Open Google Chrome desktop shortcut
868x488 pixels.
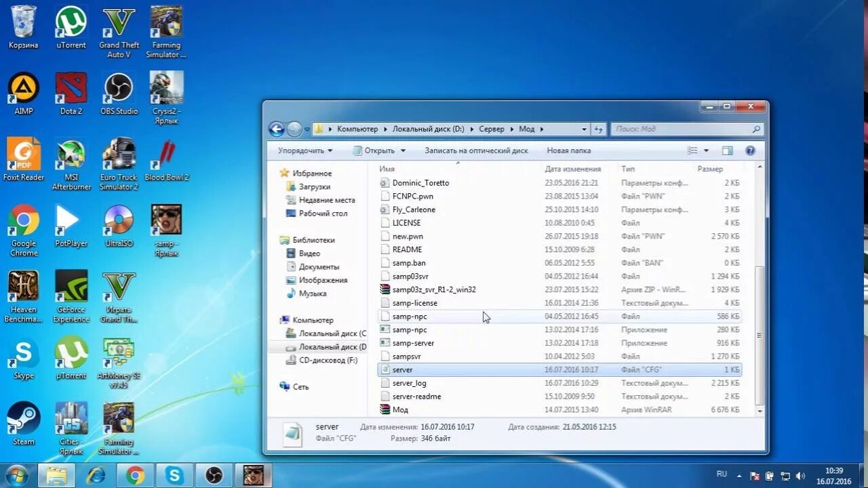(24, 230)
